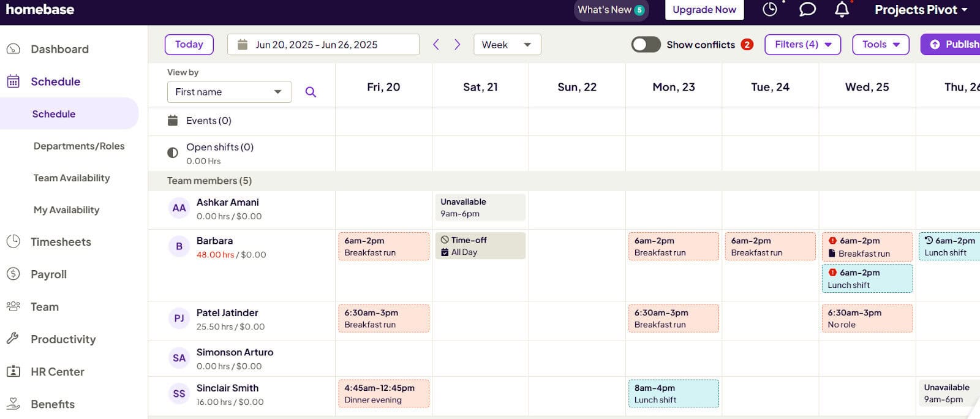
Task: Open Patel's Wednesday 6:30am-3pm No role shift
Action: pos(867,319)
